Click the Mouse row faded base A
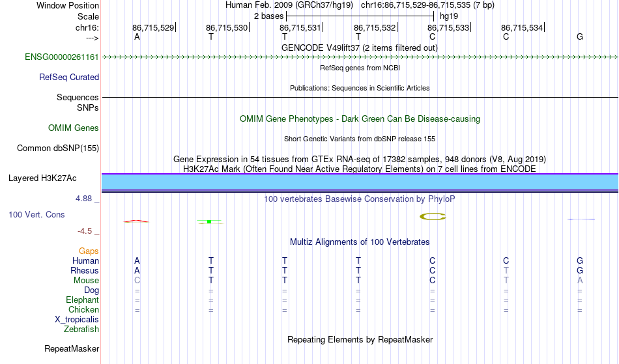 [x=580, y=281]
